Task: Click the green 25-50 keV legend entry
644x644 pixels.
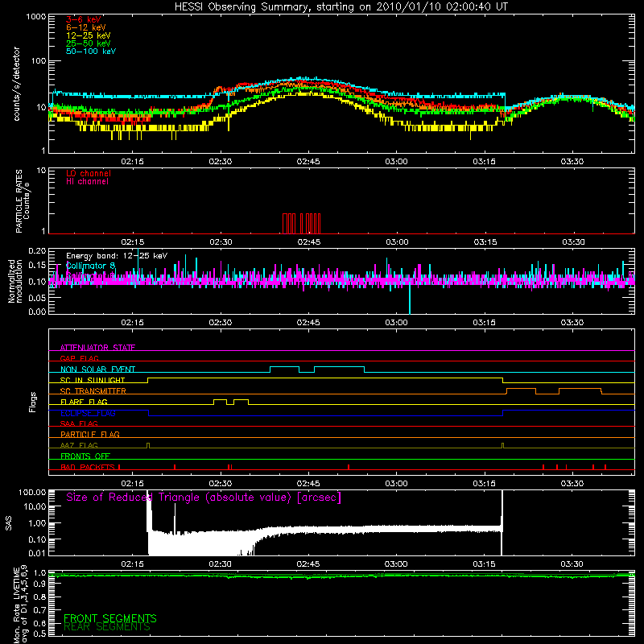Action: (x=89, y=43)
